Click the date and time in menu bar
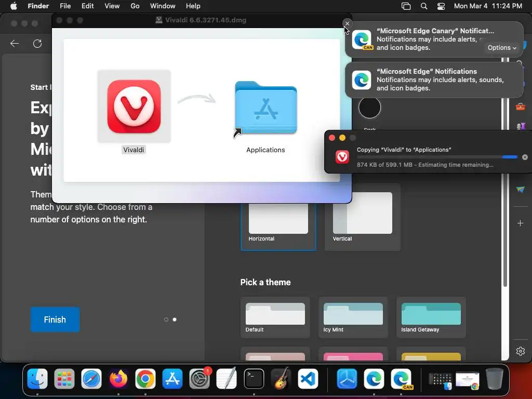 pos(488,6)
